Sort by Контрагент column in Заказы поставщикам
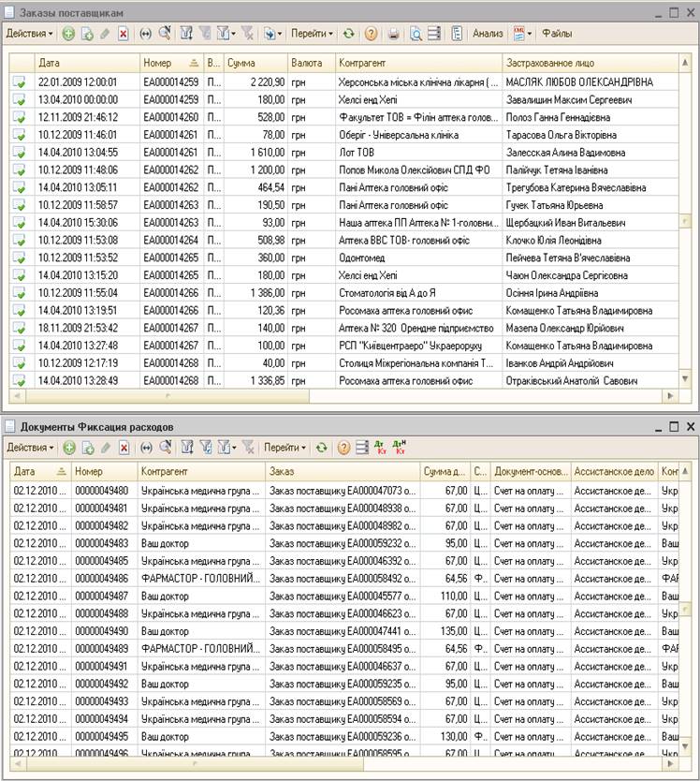The image size is (700, 781). (418, 63)
